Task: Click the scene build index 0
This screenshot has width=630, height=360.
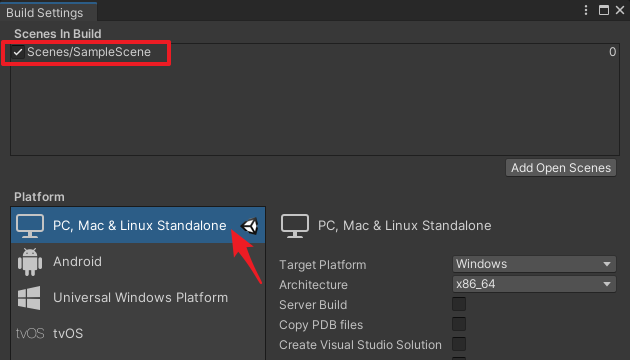Action: [x=612, y=52]
